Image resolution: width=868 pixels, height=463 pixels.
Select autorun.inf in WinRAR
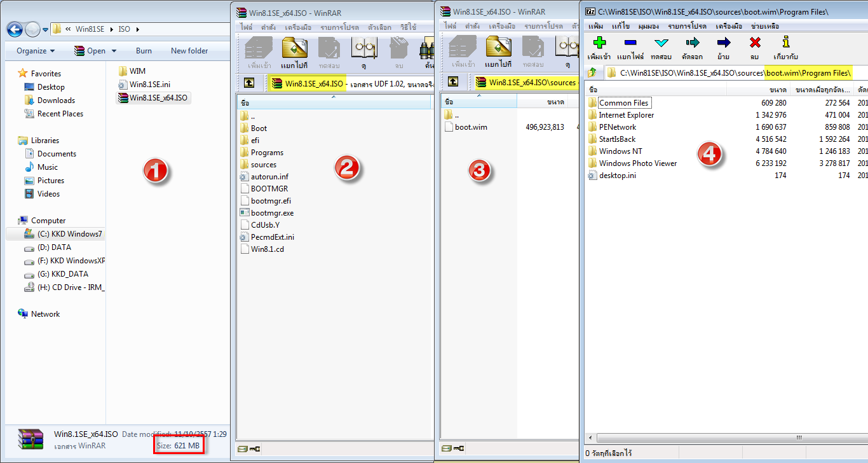tap(269, 176)
